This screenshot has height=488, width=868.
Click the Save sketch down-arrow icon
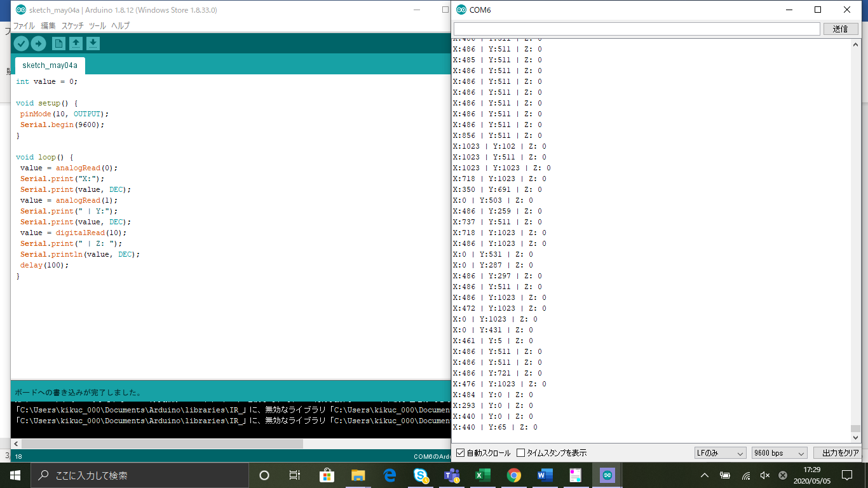point(93,43)
